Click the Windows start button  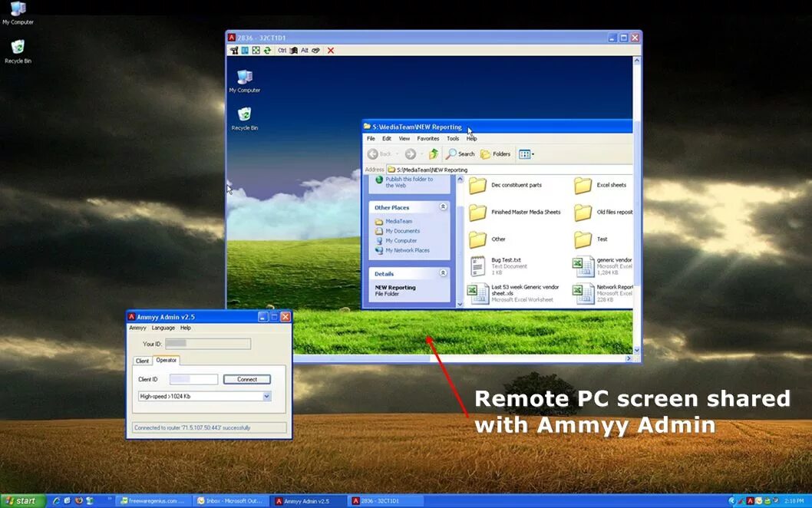click(x=23, y=501)
